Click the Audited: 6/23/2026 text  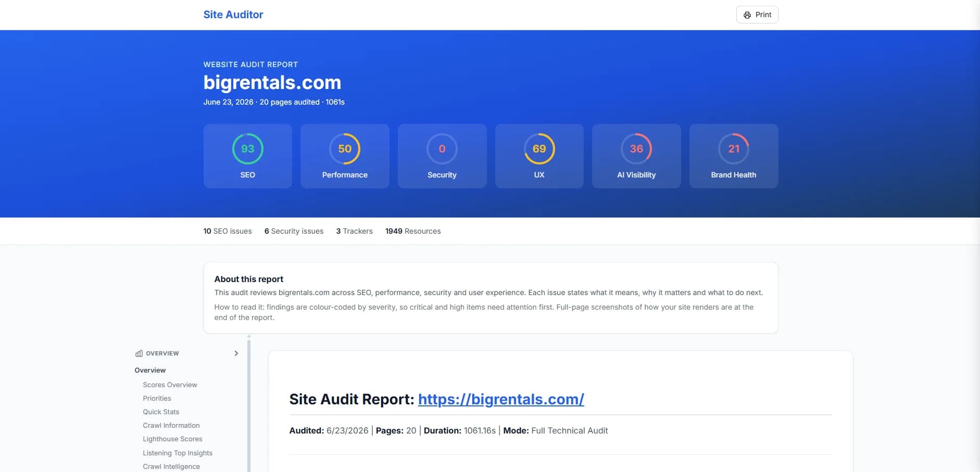click(329, 430)
